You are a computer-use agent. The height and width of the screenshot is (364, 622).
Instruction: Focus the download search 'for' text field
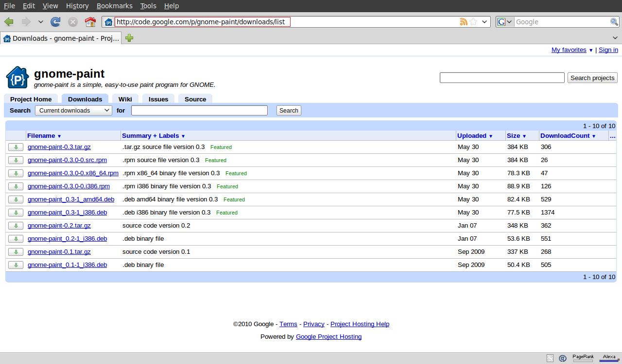tap(199, 111)
